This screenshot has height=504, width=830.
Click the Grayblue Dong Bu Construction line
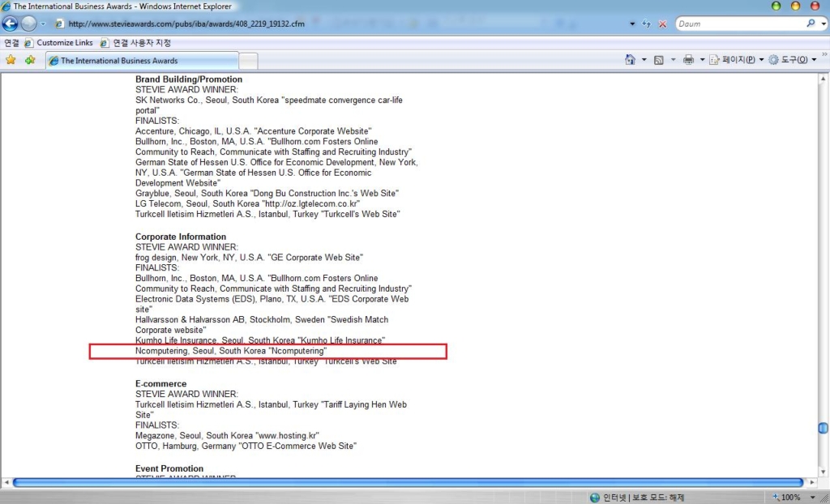click(x=267, y=194)
